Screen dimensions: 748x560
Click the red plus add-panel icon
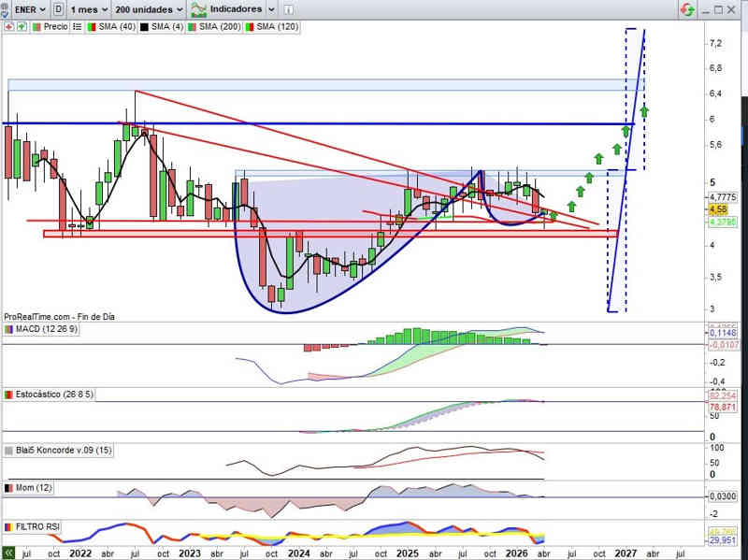pyautogui.click(x=7, y=27)
